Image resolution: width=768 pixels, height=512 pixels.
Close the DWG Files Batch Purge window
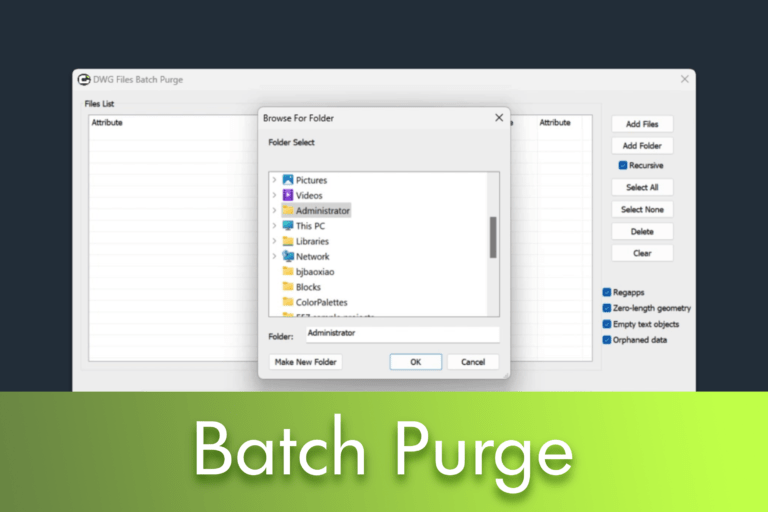click(x=684, y=79)
